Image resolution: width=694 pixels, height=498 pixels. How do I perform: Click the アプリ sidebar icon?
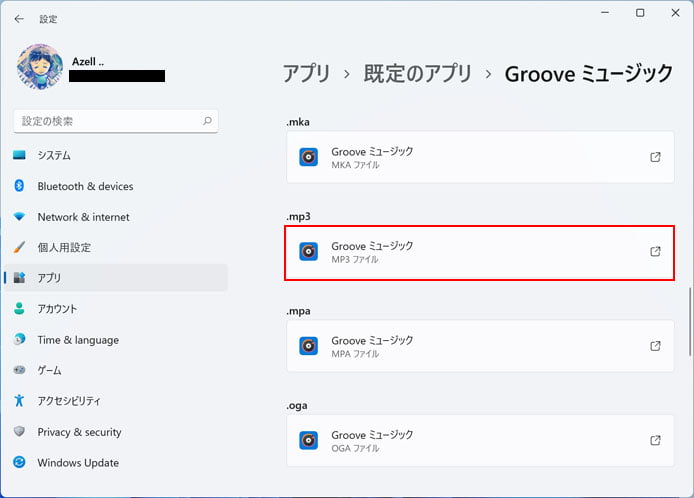pos(19,278)
